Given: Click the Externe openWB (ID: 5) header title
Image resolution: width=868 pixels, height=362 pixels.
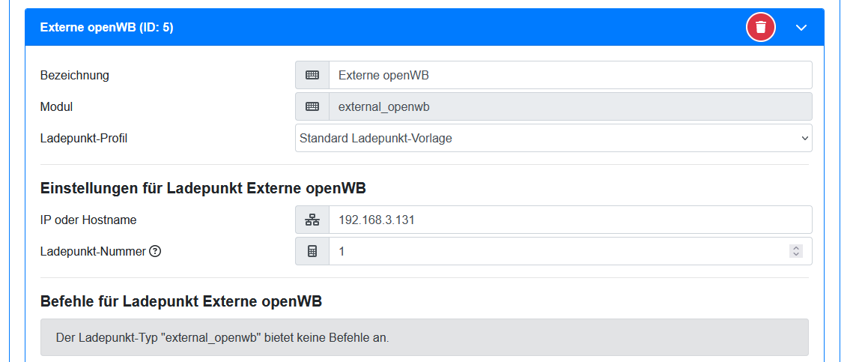Looking at the screenshot, I should pyautogui.click(x=106, y=28).
